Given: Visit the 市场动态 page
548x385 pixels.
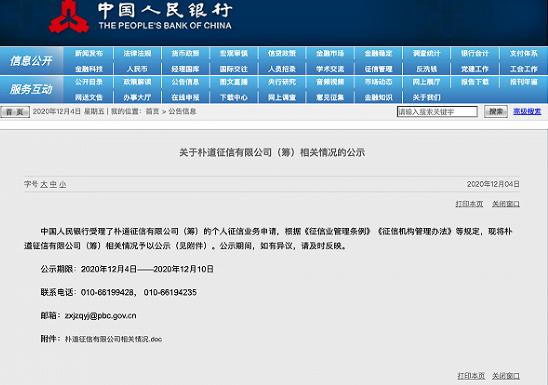Looking at the screenshot, I should tap(378, 82).
